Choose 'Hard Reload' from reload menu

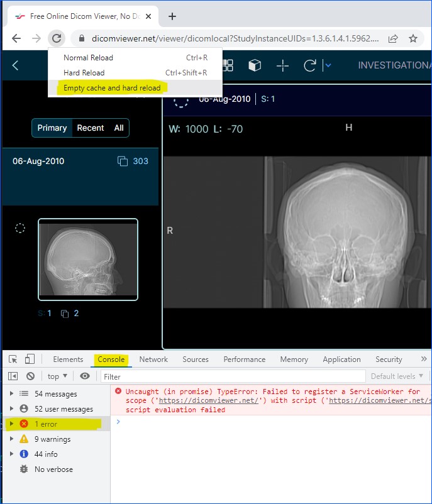[84, 73]
